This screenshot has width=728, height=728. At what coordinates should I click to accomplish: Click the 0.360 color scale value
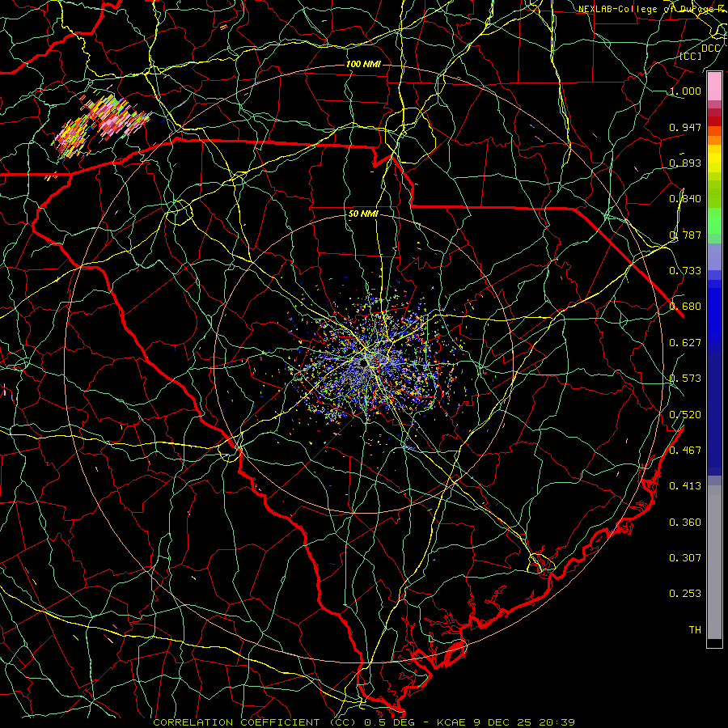(685, 523)
